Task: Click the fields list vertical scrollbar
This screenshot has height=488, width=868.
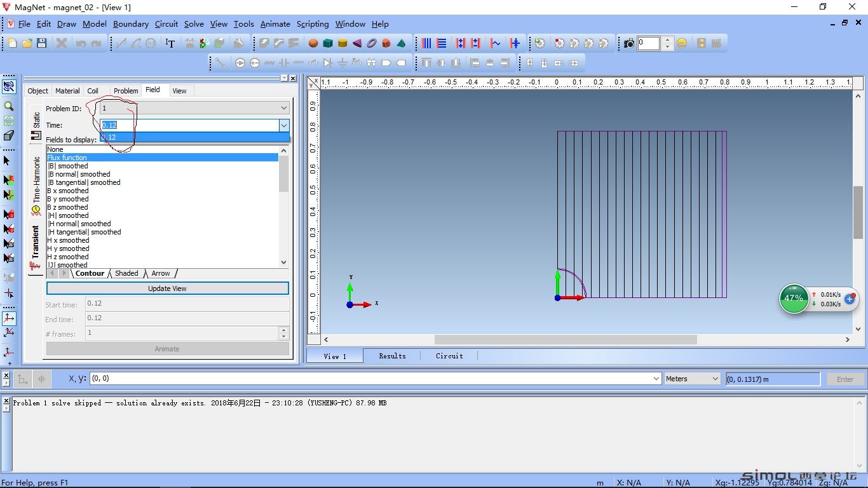Action: pos(284,206)
